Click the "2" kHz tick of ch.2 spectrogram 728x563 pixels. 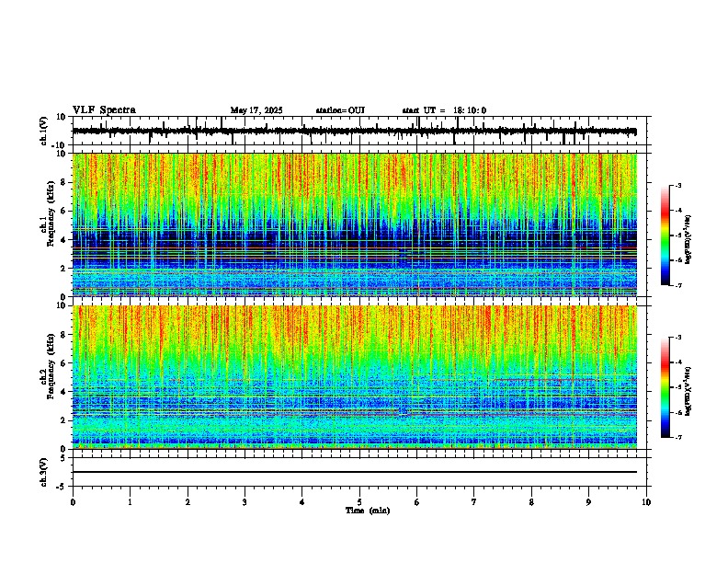(x=63, y=420)
